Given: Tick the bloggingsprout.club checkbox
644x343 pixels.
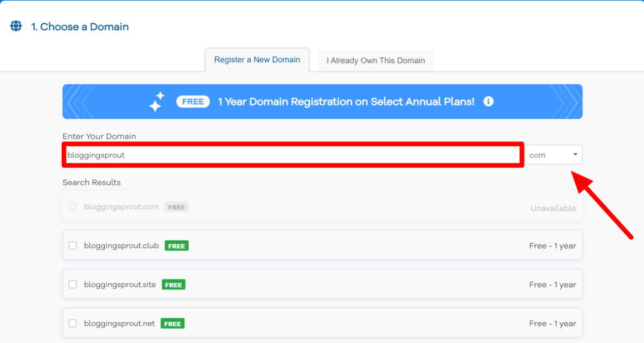Looking at the screenshot, I should tap(73, 246).
